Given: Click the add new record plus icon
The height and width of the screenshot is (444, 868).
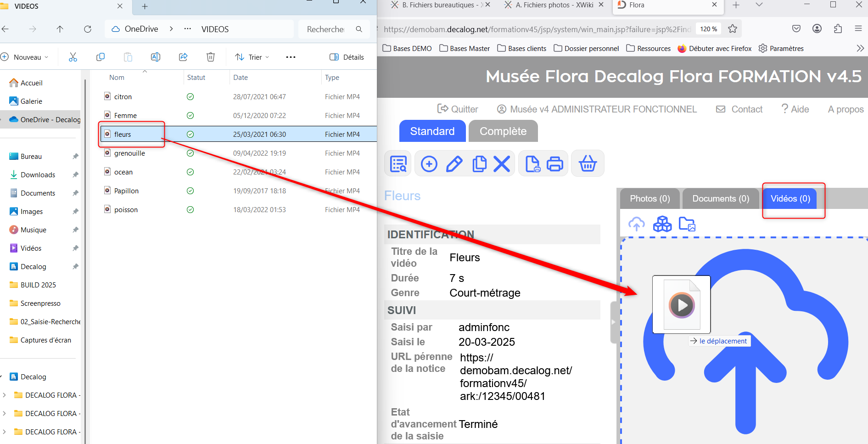Looking at the screenshot, I should click(x=429, y=164).
